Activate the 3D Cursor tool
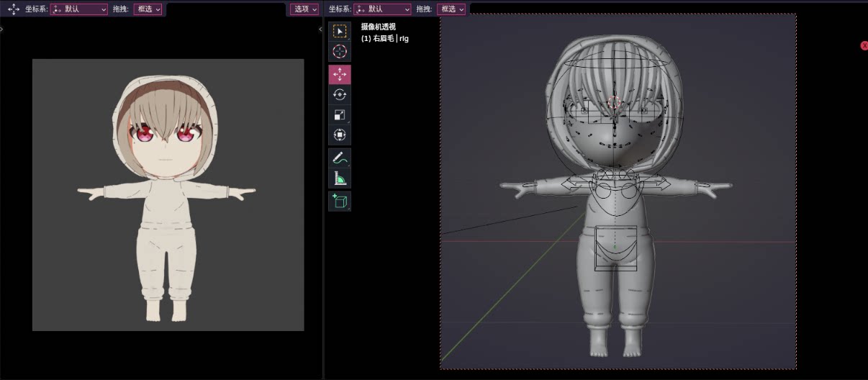 [340, 51]
